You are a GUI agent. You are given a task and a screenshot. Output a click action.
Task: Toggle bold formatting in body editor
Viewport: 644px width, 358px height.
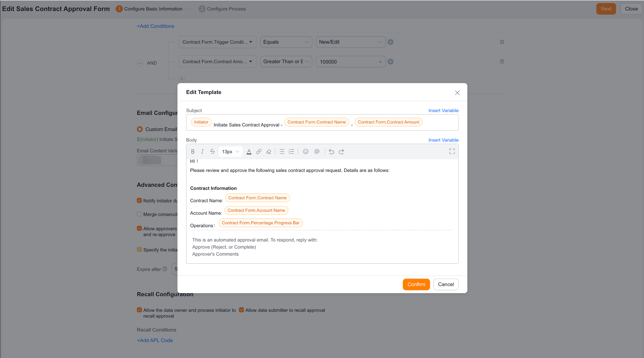[x=193, y=151]
